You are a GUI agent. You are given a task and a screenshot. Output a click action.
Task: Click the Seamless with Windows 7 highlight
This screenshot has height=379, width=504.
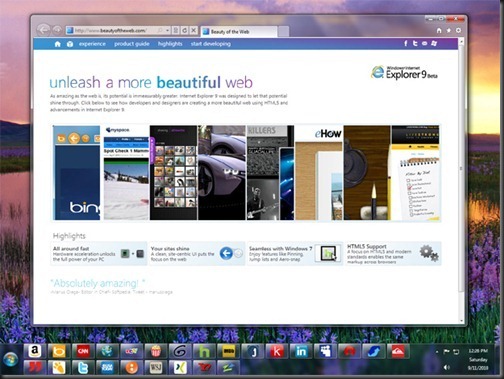[x=295, y=254]
